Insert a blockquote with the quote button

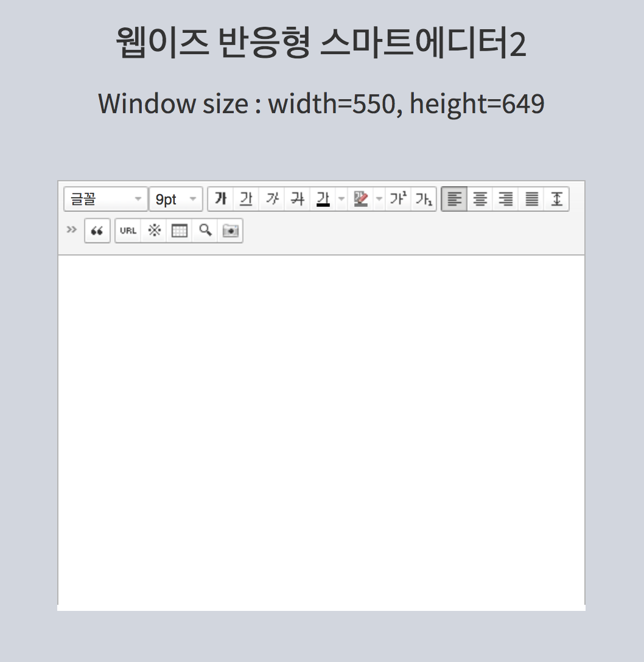point(97,231)
